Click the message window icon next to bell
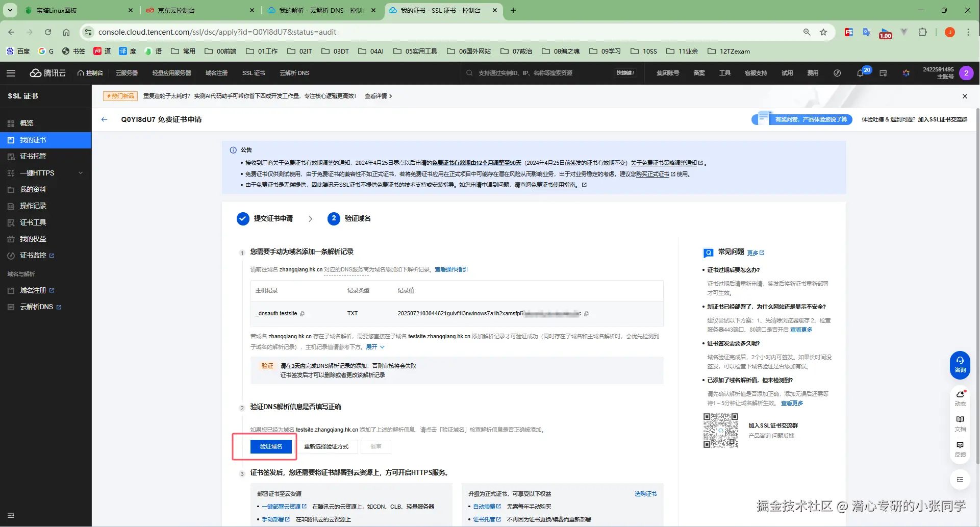980x527 pixels. (883, 73)
